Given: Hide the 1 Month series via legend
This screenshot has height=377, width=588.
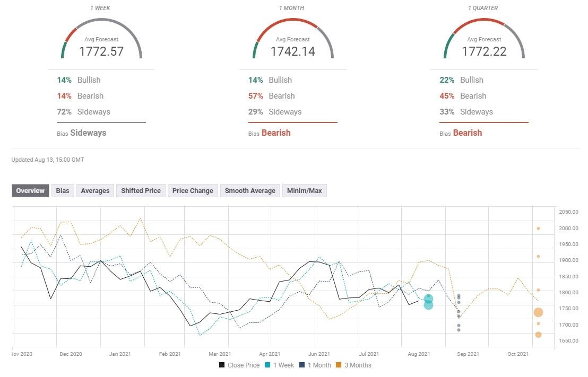Looking at the screenshot, I should tap(316, 365).
